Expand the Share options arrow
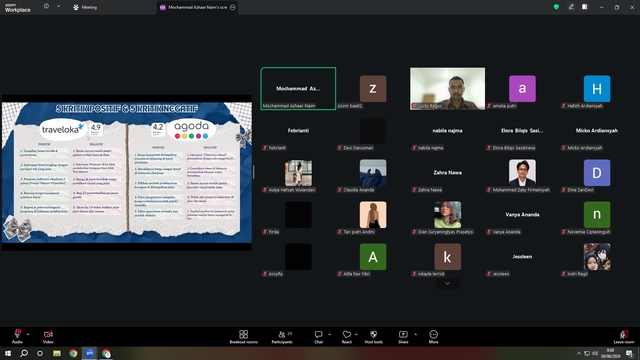 click(416, 334)
